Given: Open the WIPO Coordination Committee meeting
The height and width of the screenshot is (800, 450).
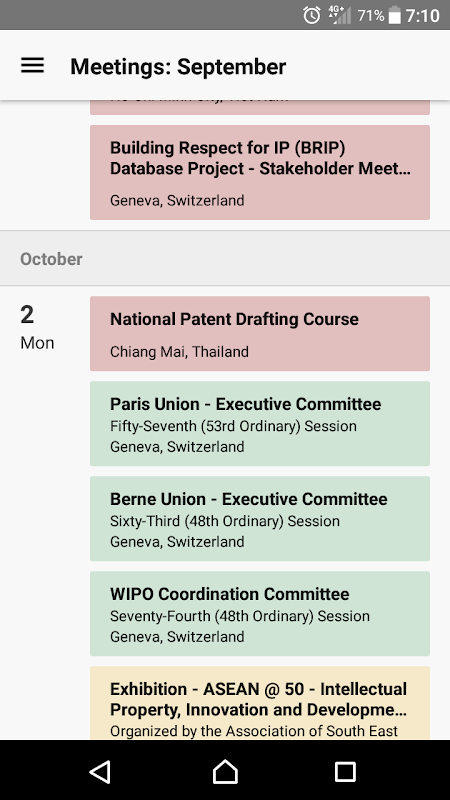Looking at the screenshot, I should pyautogui.click(x=260, y=613).
